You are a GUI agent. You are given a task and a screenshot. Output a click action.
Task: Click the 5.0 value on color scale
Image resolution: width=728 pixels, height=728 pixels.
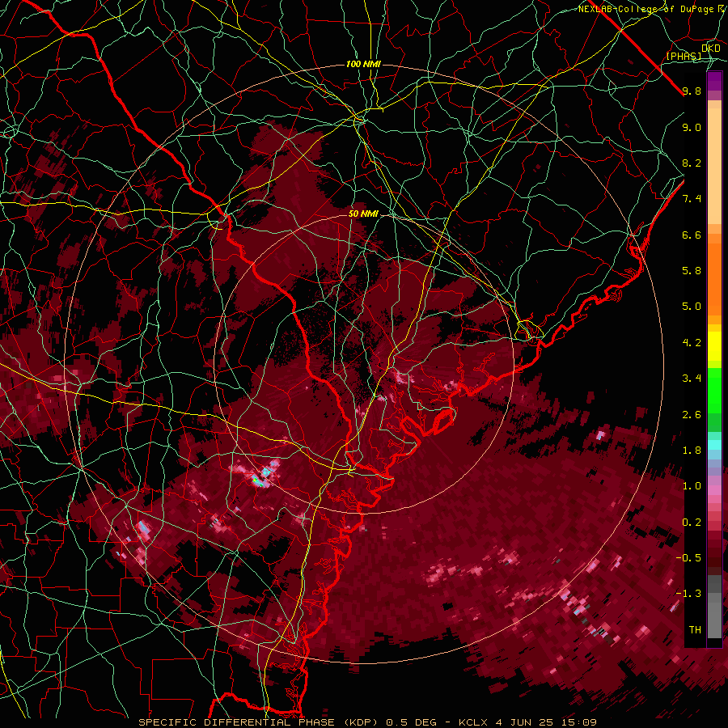(x=692, y=307)
